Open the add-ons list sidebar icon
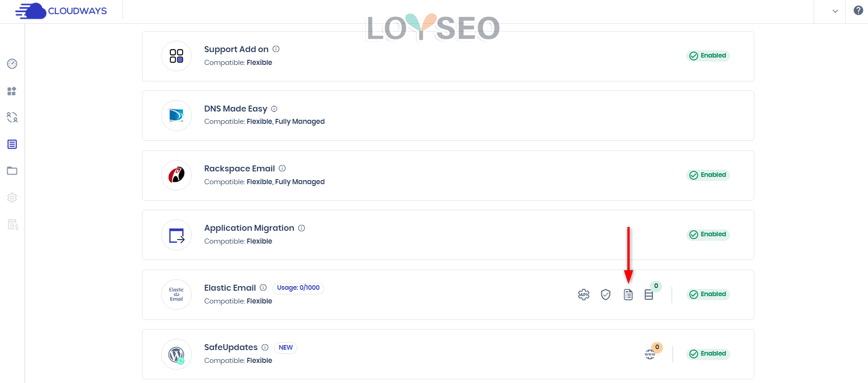 click(x=12, y=144)
